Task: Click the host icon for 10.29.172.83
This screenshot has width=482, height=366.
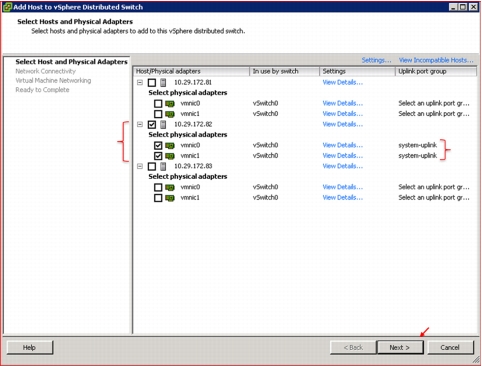Action: 163,166
